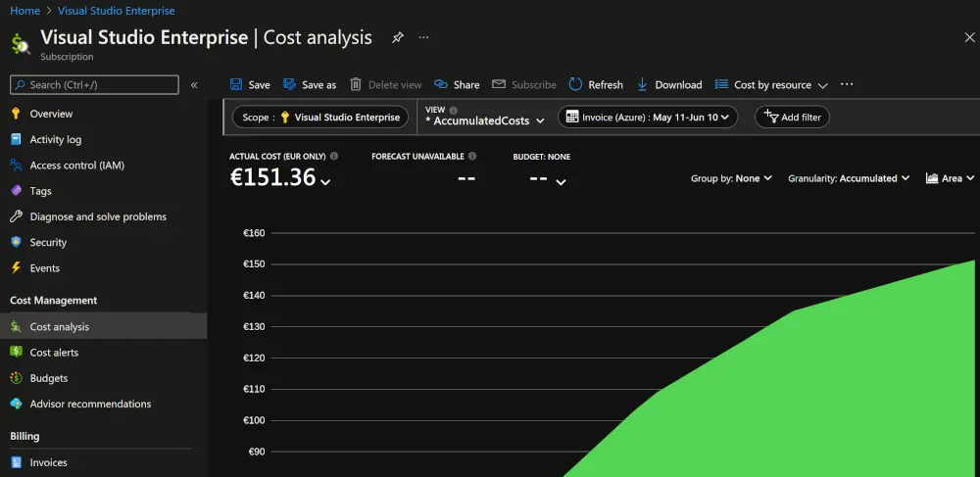980x477 pixels.
Task: Open the Invoice date range May 11-Jun 10 picker
Action: [x=648, y=117]
